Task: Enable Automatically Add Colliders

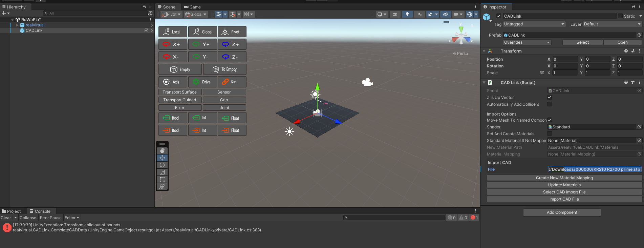Action: coord(550,104)
